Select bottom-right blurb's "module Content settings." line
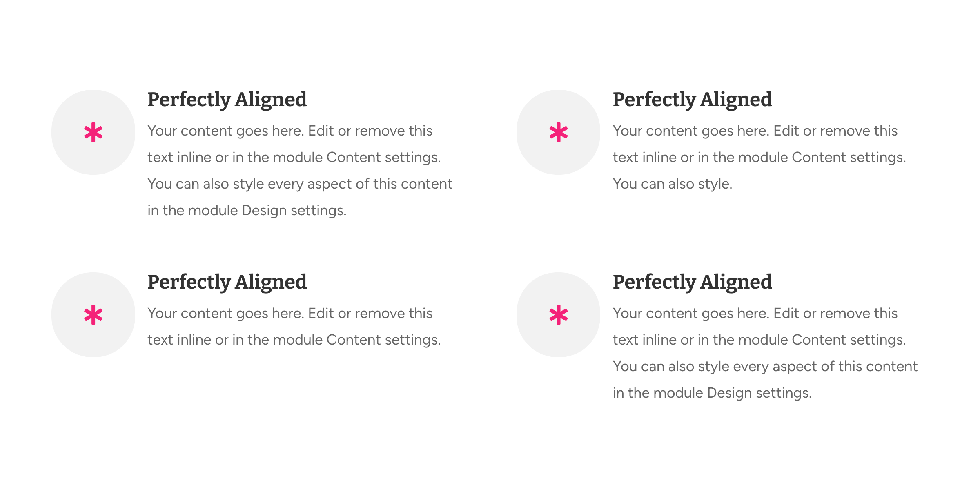Viewport: 980px width, 494px height. pyautogui.click(x=759, y=340)
